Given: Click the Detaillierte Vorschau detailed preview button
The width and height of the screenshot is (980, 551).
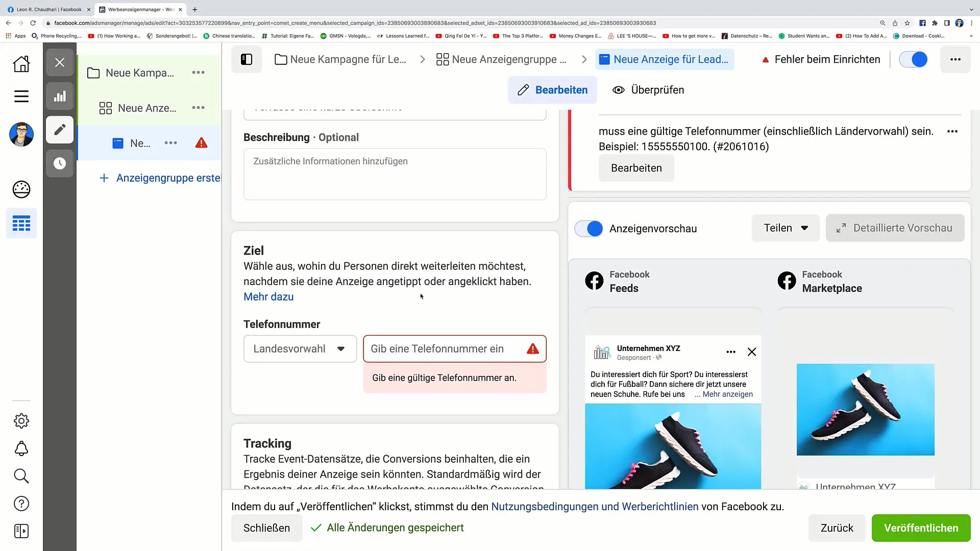Looking at the screenshot, I should point(898,228).
